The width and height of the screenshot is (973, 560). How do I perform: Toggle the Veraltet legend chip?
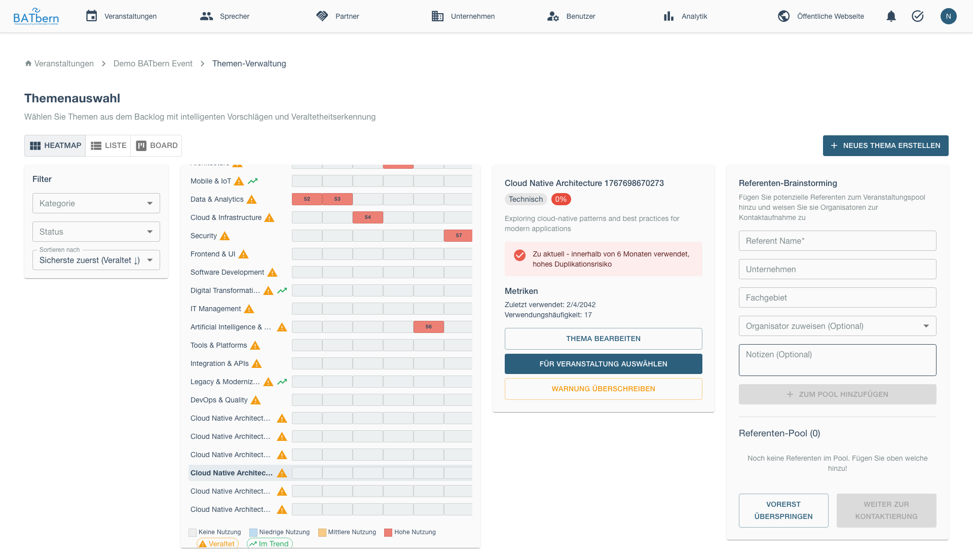click(x=217, y=544)
